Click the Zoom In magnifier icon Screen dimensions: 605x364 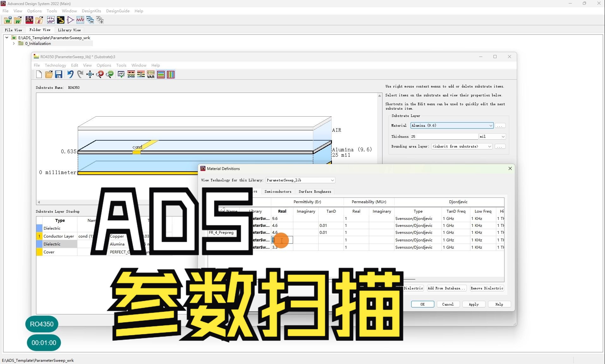point(100,74)
